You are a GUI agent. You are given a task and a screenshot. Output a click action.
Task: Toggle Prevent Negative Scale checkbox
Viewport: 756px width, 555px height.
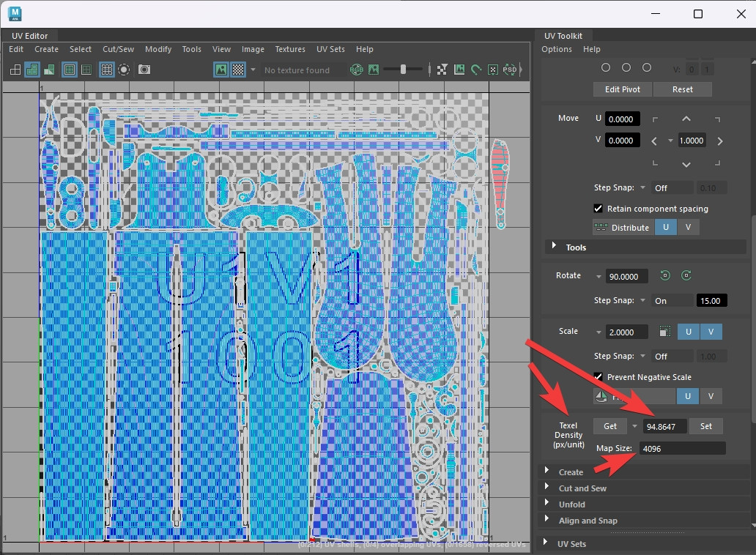pyautogui.click(x=598, y=377)
